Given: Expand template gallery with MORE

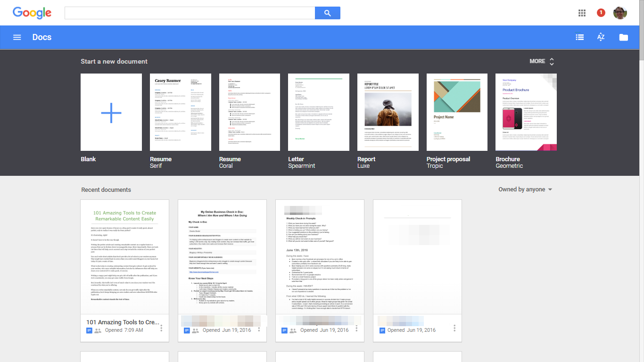Looking at the screenshot, I should click(x=542, y=61).
